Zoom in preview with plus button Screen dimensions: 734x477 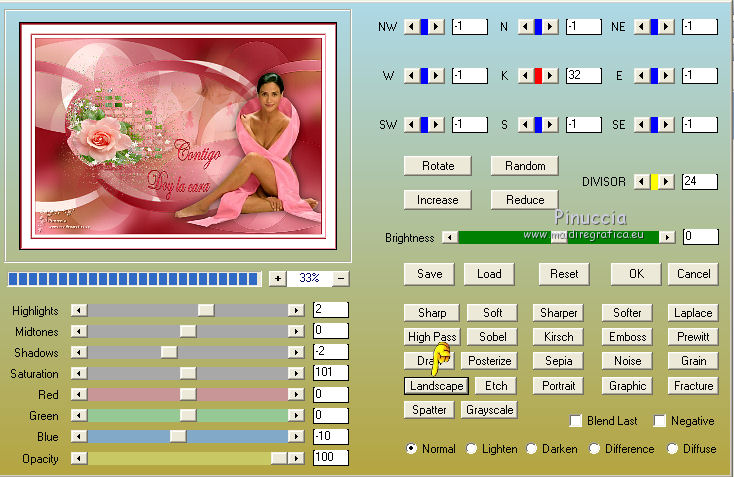pyautogui.click(x=278, y=279)
